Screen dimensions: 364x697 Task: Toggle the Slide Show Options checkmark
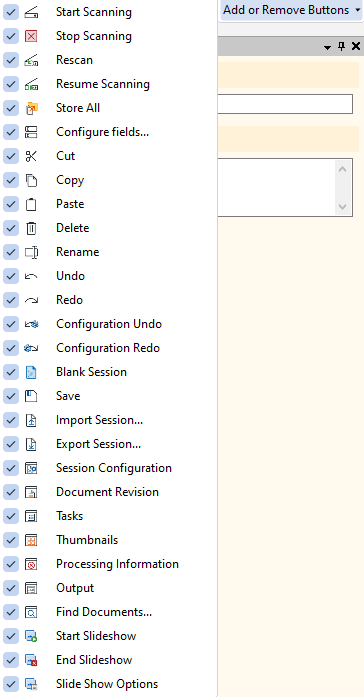(11, 684)
